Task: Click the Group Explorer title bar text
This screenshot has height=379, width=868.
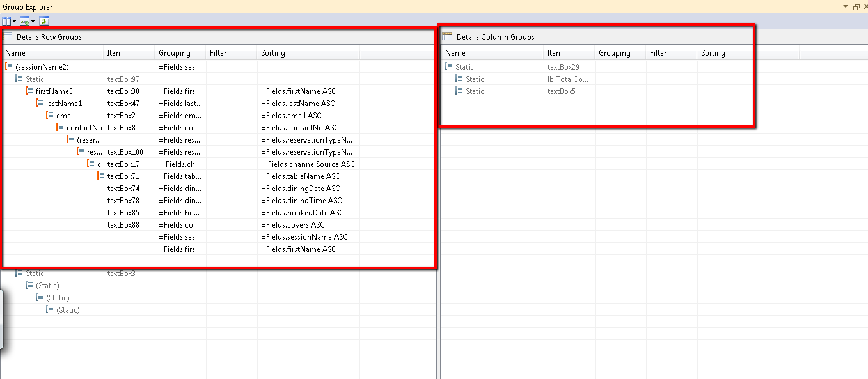Action: (27, 6)
